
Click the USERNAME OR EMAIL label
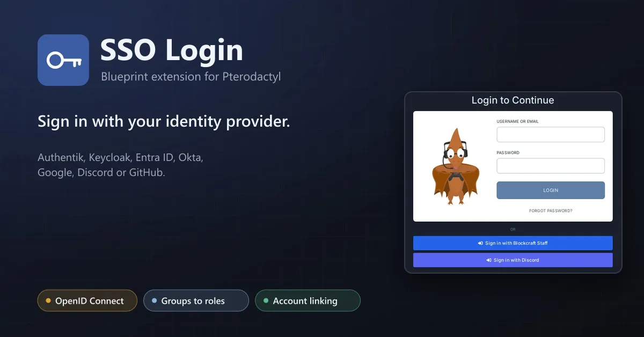[517, 121]
